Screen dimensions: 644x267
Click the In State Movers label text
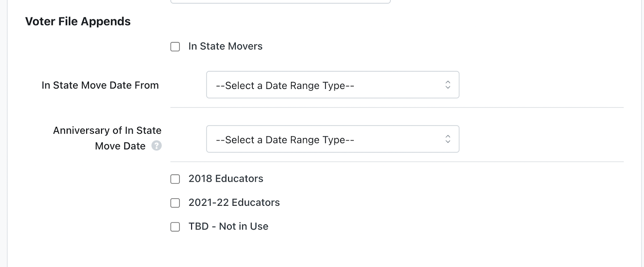(x=225, y=46)
